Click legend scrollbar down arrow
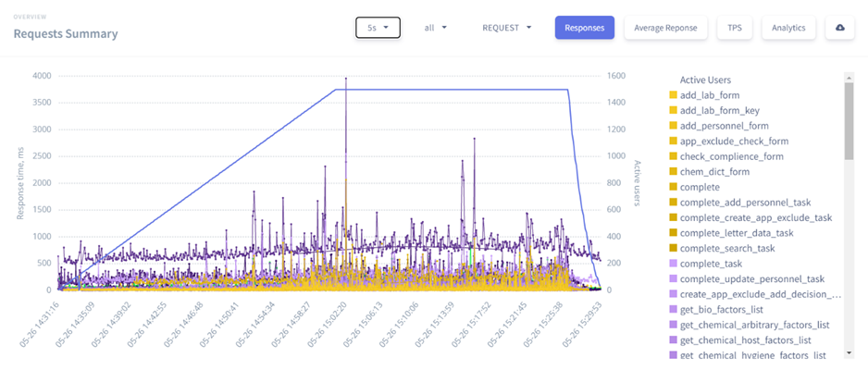 coord(849,352)
